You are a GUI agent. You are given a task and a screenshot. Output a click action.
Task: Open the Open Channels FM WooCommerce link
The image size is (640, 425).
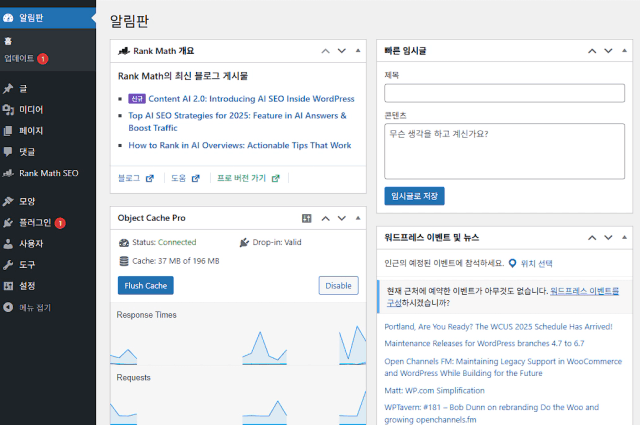click(503, 367)
